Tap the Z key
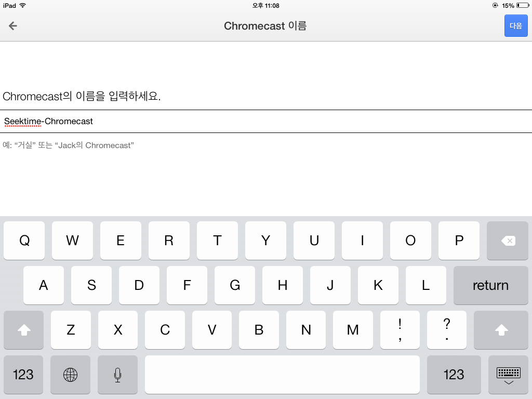This screenshot has width=532, height=399. click(x=71, y=330)
